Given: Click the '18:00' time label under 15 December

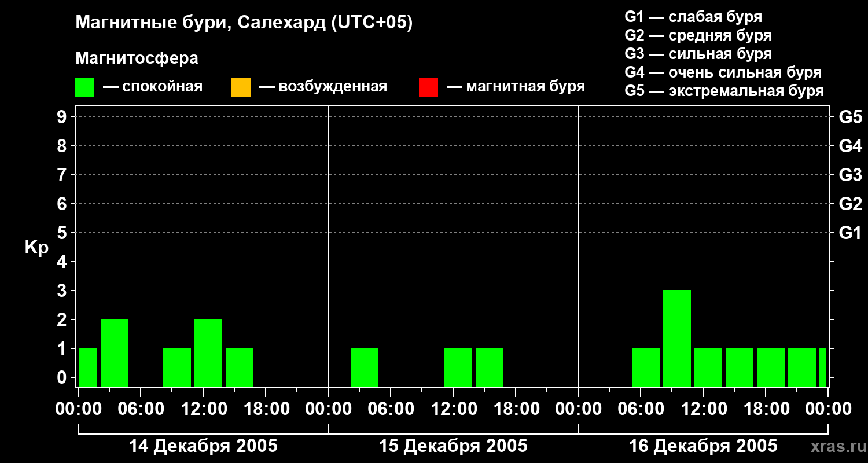Looking at the screenshot, I should [516, 409].
